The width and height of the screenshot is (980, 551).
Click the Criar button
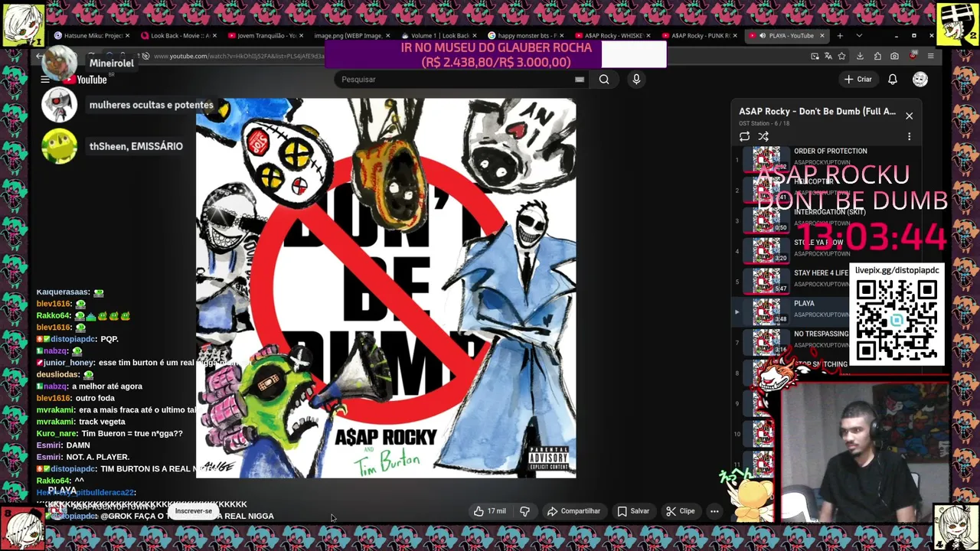tap(858, 80)
